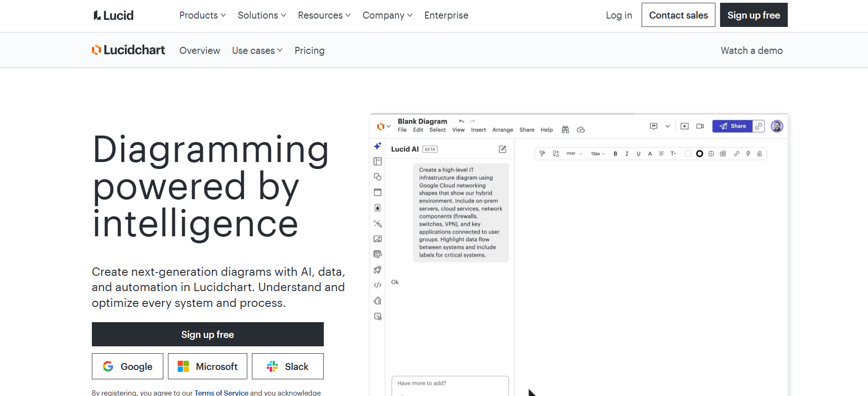Image resolution: width=868 pixels, height=396 pixels.
Task: Click Sign up free in the header
Action: (x=754, y=15)
